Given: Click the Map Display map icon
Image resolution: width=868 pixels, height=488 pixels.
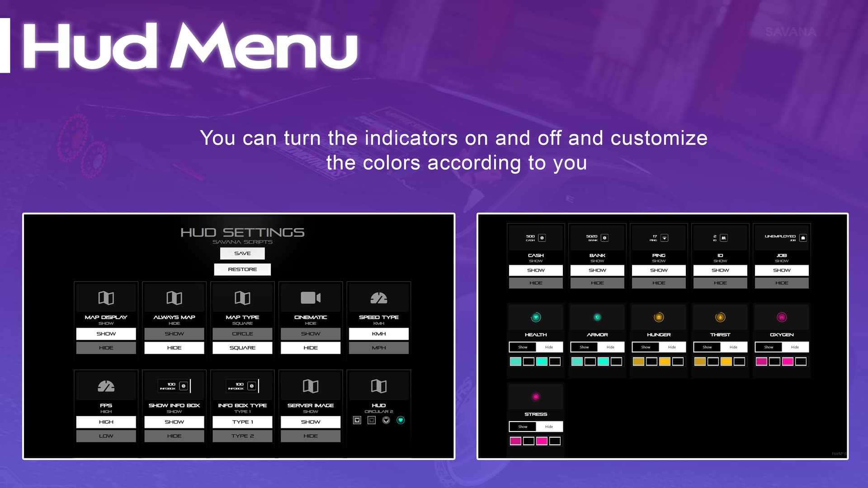Looking at the screenshot, I should tap(106, 298).
